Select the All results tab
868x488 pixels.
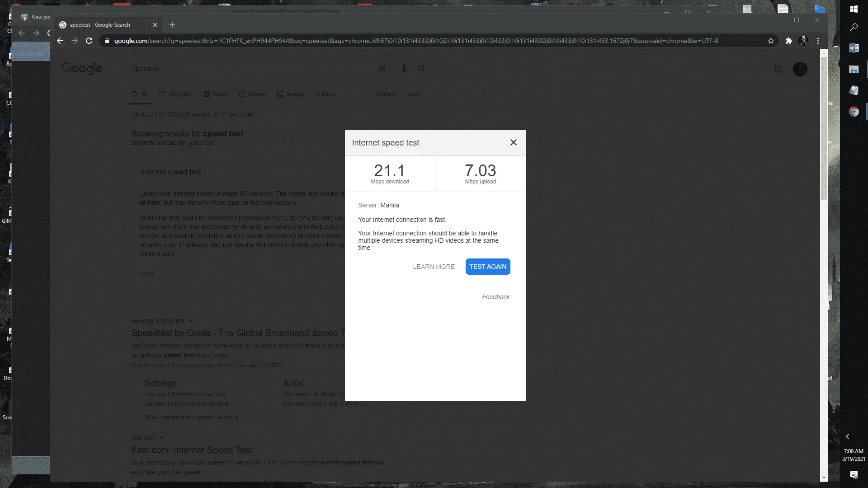point(140,94)
